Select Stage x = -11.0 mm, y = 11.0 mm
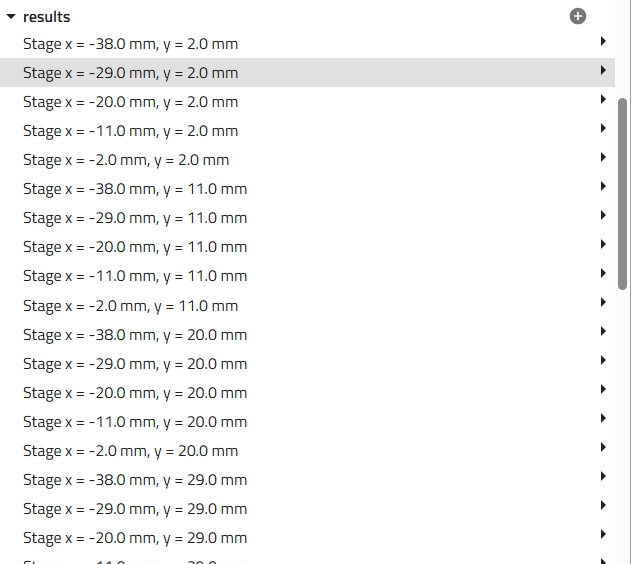Image resolution: width=632 pixels, height=564 pixels. [x=135, y=276]
